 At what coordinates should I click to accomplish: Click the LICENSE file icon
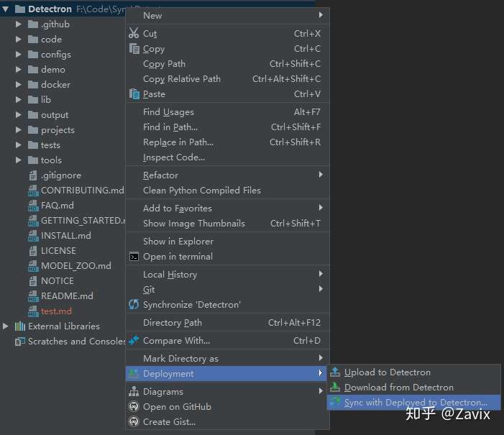point(33,250)
